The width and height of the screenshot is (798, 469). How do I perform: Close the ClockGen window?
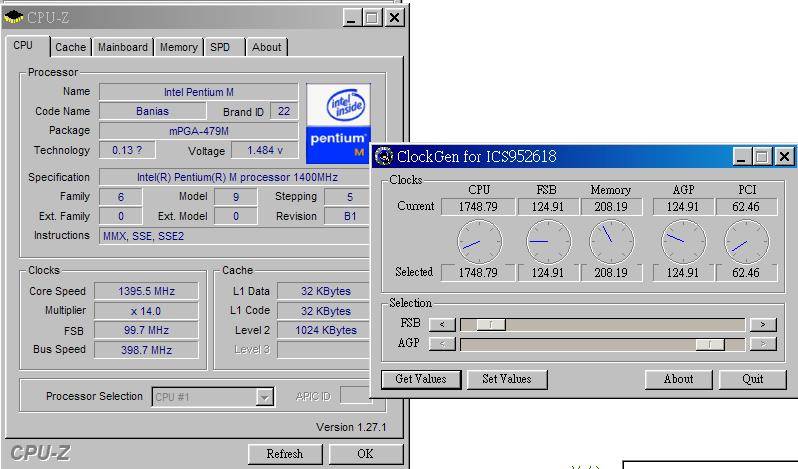[x=784, y=157]
